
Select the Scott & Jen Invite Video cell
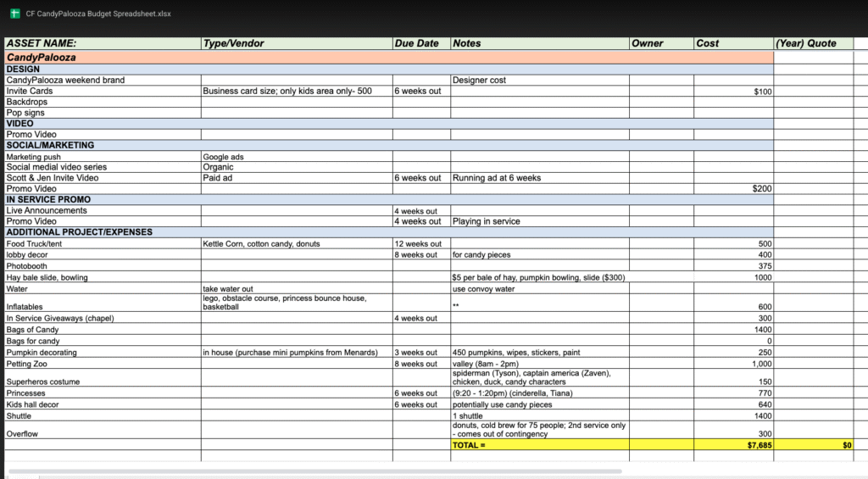pyautogui.click(x=103, y=178)
